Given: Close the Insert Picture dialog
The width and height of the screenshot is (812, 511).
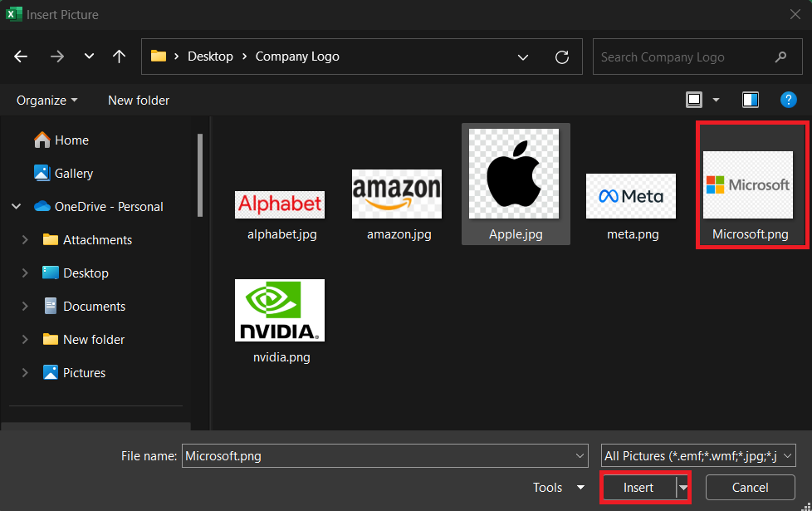Looking at the screenshot, I should tap(795, 14).
